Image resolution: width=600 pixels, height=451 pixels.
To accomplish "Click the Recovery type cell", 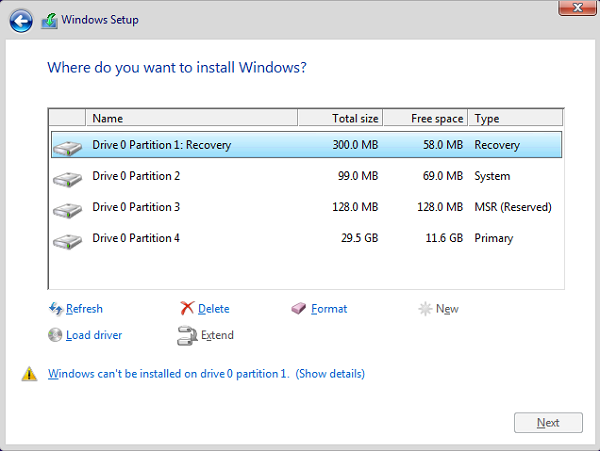I will coord(497,145).
